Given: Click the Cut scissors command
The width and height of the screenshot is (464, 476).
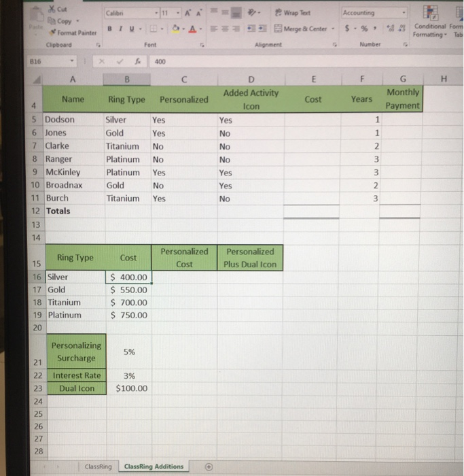Looking at the screenshot, I should click(58, 9).
